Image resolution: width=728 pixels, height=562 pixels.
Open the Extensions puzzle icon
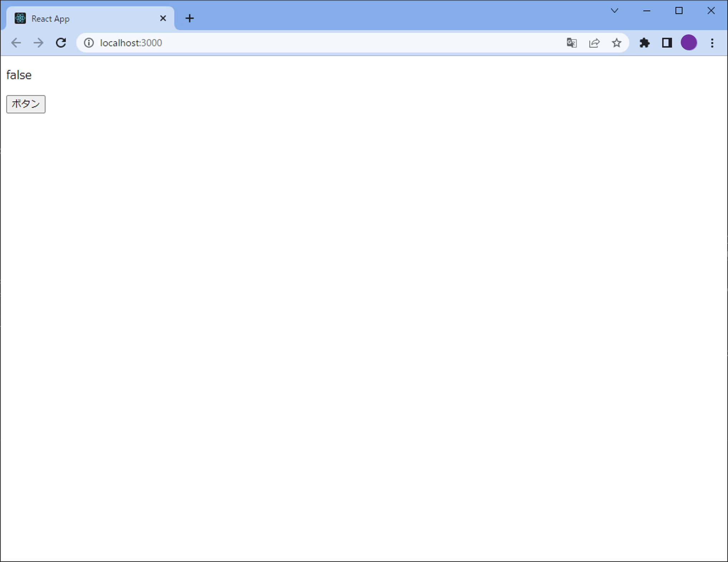point(645,43)
